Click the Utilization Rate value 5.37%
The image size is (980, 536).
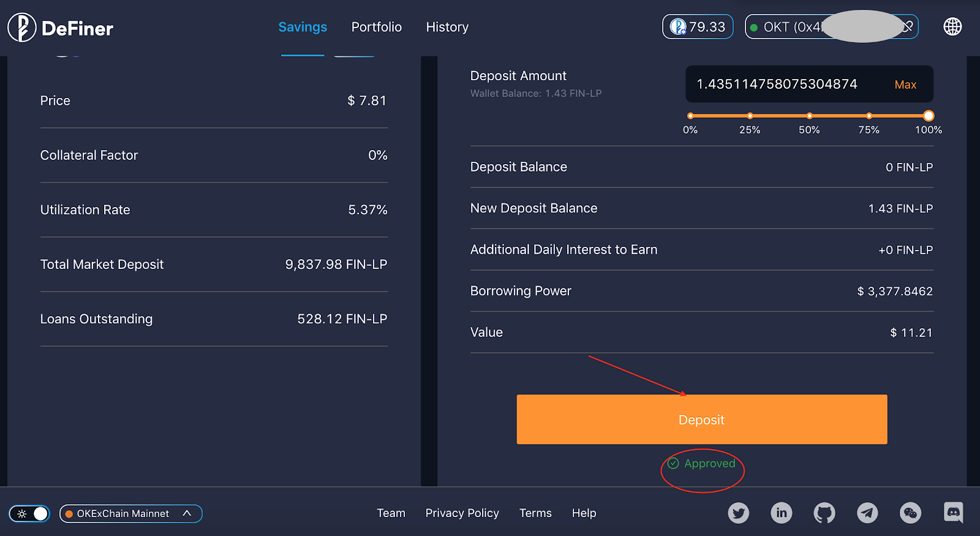pos(367,210)
